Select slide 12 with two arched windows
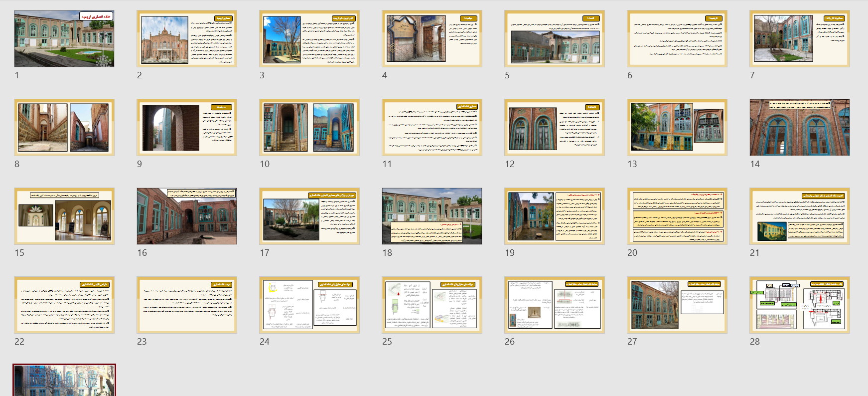Screen dimensions: 868x396 coord(555,128)
